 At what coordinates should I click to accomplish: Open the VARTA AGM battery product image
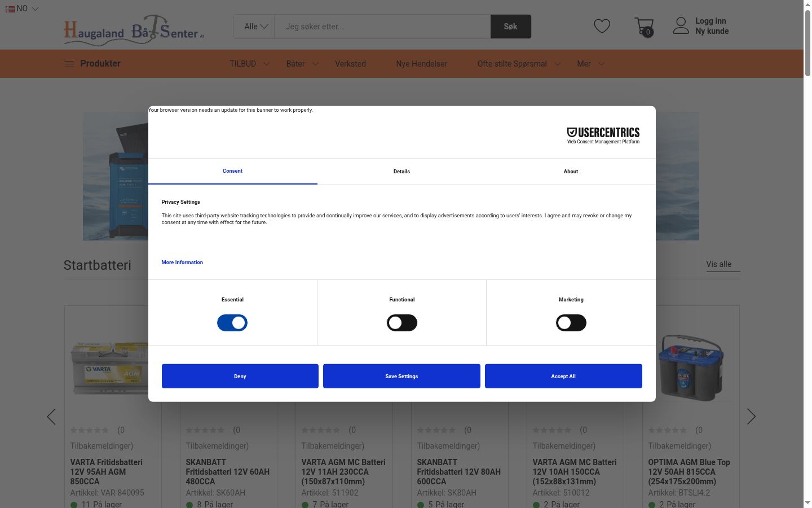tap(110, 368)
